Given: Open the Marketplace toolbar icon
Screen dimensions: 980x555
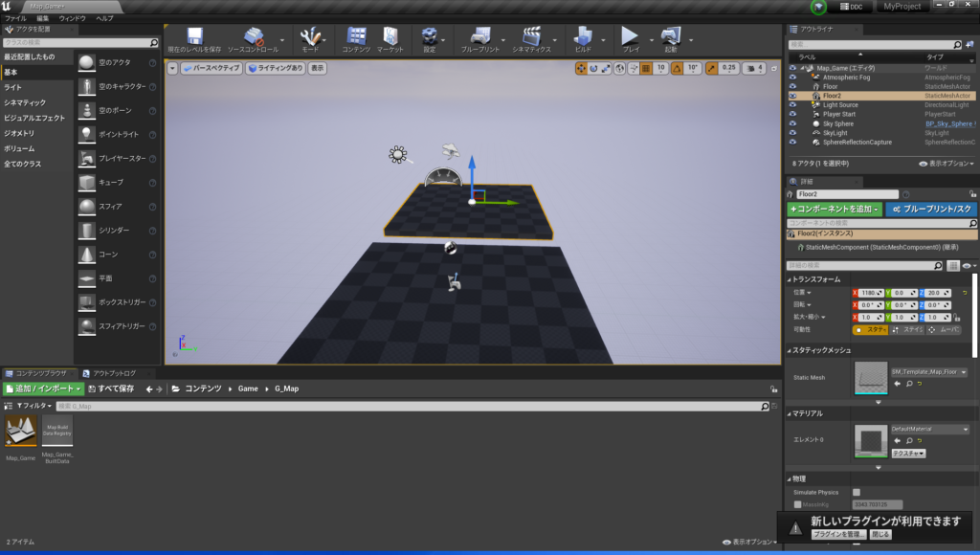Looking at the screenshot, I should point(390,38).
